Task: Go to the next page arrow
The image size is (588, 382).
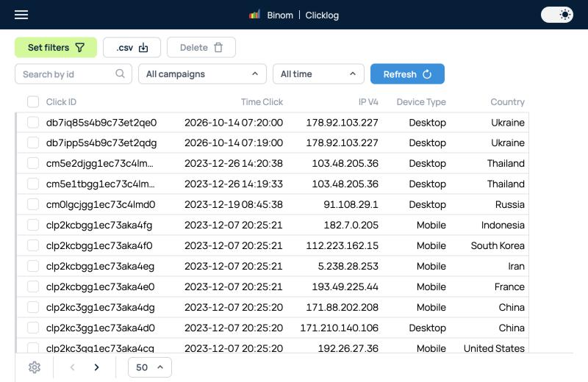Action: coord(97,367)
